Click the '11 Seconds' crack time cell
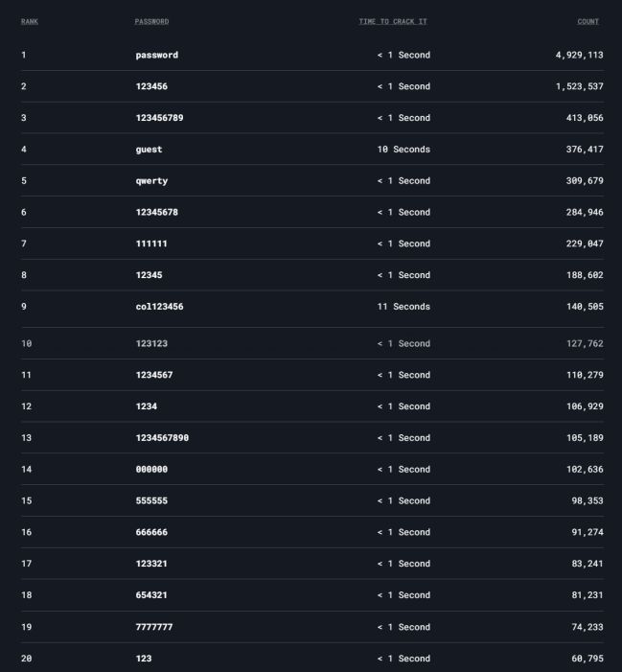This screenshot has width=622, height=672. click(x=403, y=307)
